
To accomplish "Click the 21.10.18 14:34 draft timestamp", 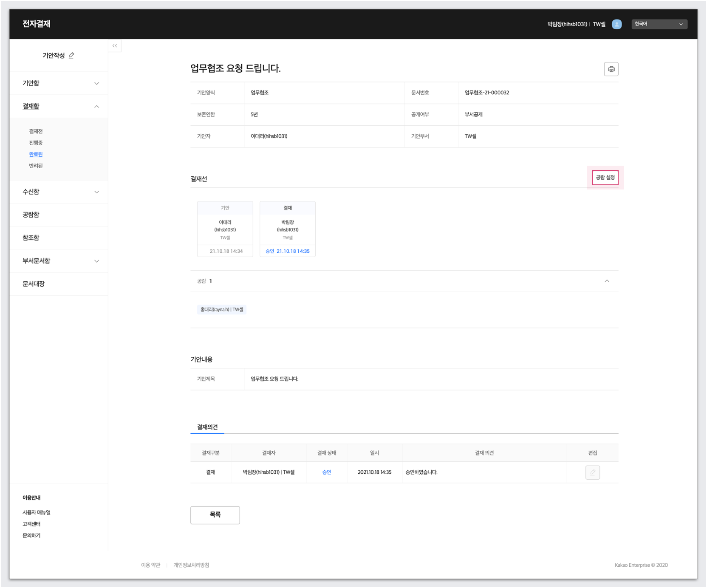I will pos(226,251).
